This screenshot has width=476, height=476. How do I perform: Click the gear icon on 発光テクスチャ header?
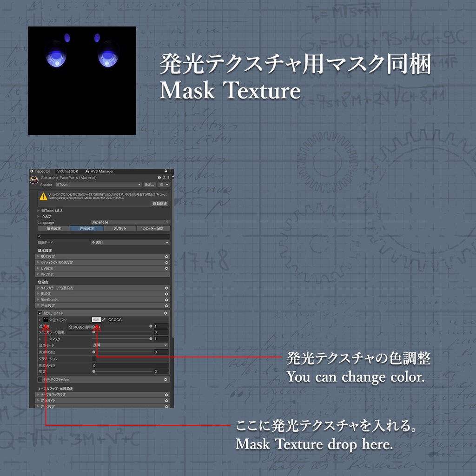click(x=165, y=313)
